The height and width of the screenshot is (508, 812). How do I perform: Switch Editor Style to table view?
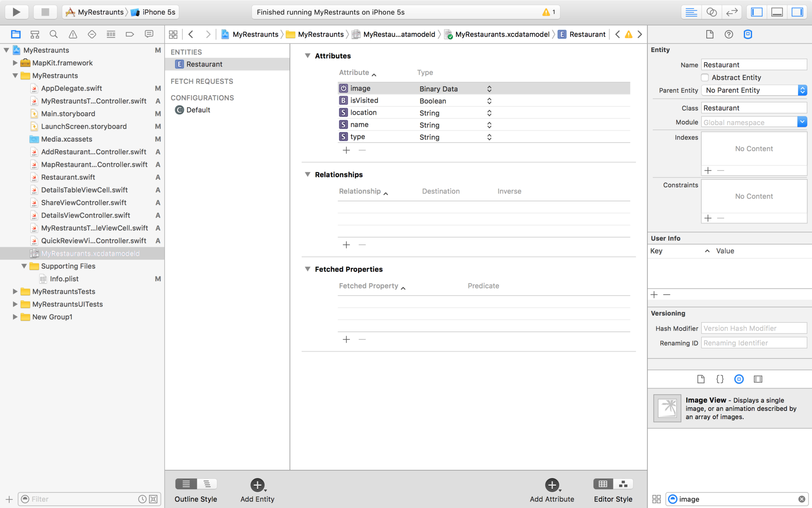pos(603,484)
